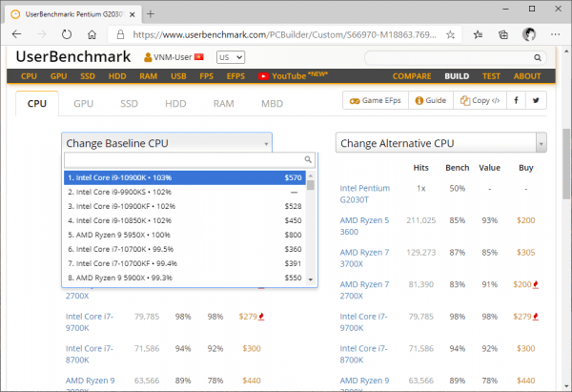Go to the browser Home icon

(x=92, y=34)
